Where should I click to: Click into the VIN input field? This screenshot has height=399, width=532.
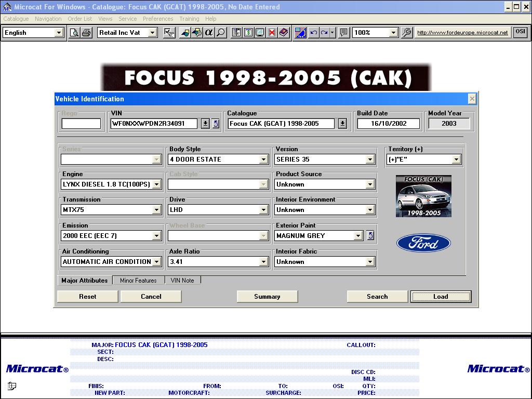[x=154, y=124]
